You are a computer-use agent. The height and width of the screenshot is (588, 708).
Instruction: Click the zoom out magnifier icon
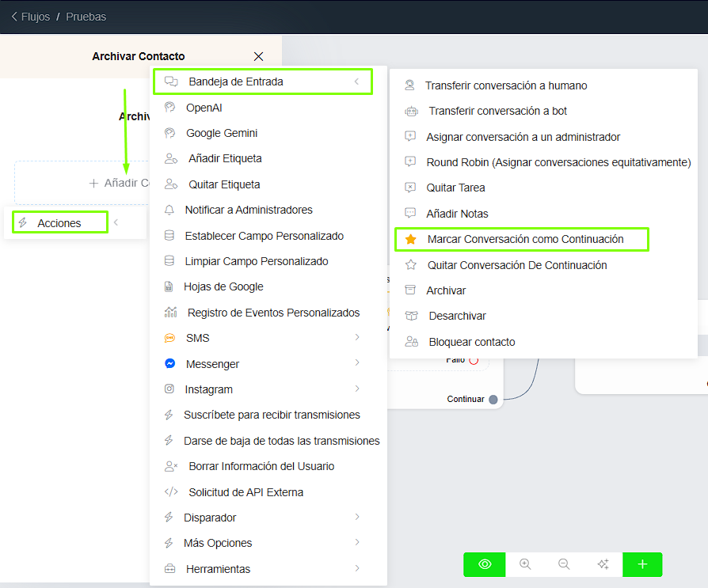click(x=564, y=564)
